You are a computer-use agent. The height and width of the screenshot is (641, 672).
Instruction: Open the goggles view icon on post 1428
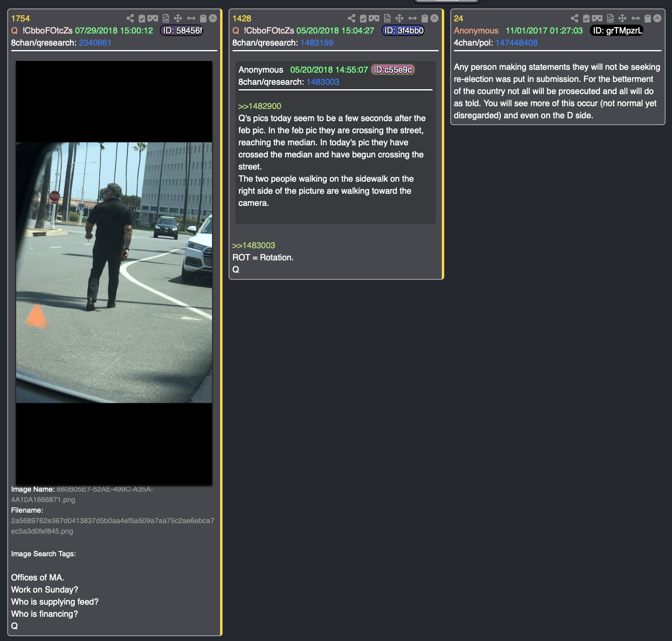(374, 18)
